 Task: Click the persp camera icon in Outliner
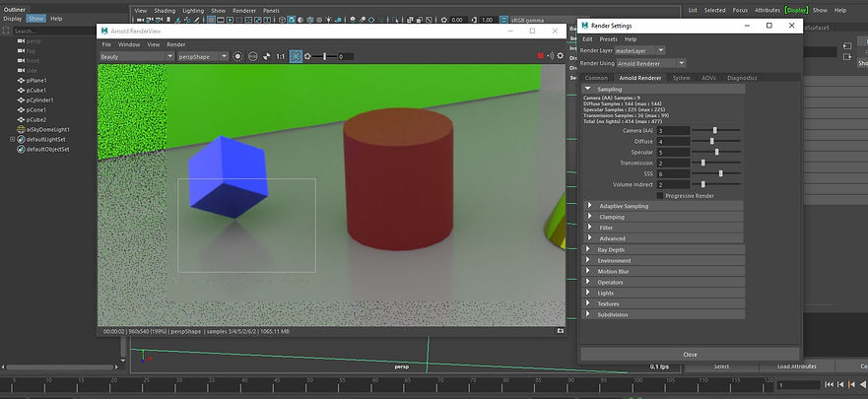(21, 41)
